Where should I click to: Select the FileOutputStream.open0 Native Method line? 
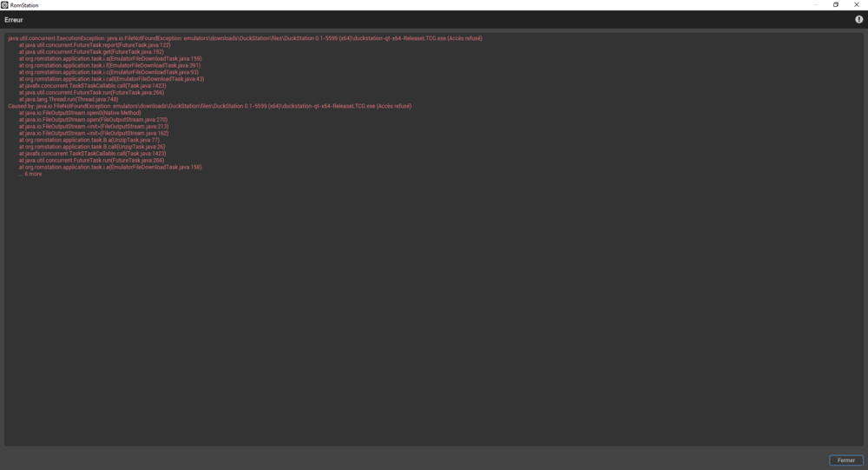80,113
